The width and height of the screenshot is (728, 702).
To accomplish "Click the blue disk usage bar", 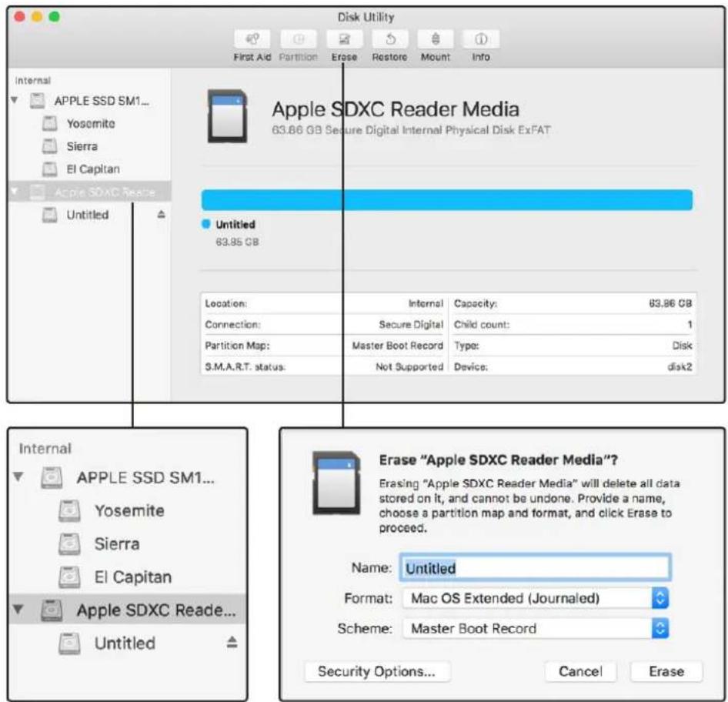I will 447,199.
